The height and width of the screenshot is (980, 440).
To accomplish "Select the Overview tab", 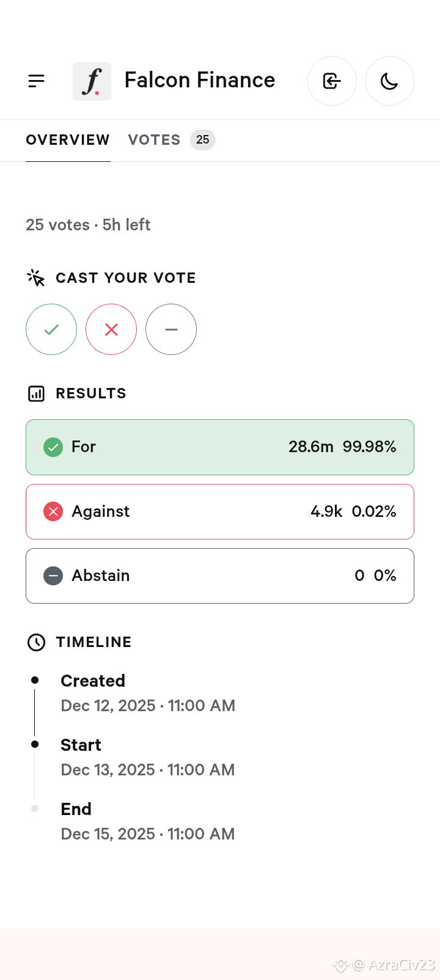I will coord(68,140).
